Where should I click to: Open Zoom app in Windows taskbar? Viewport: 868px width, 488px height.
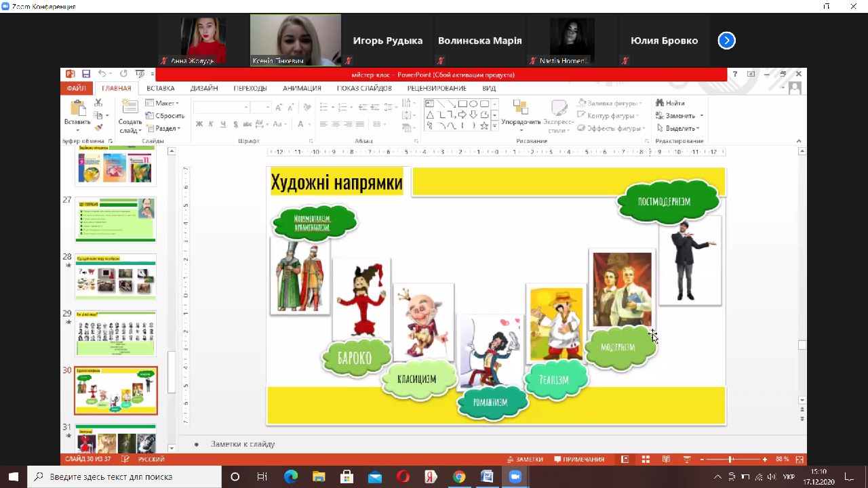(x=514, y=476)
